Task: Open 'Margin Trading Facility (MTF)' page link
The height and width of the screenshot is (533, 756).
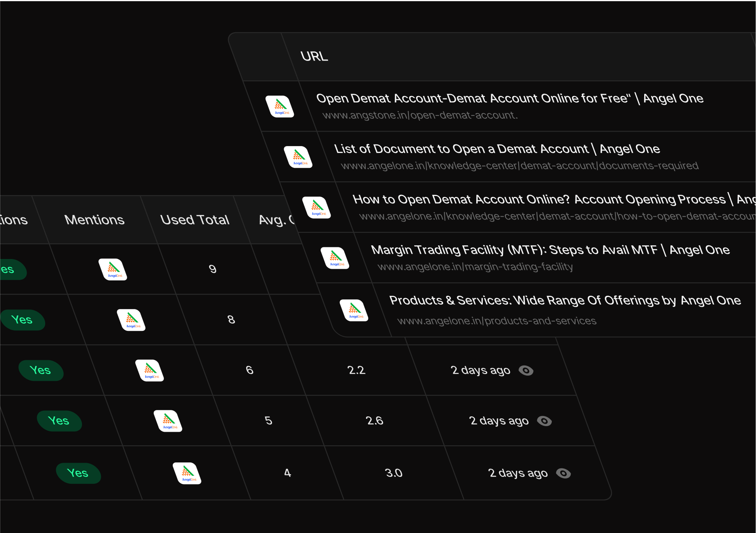Action: [550, 250]
